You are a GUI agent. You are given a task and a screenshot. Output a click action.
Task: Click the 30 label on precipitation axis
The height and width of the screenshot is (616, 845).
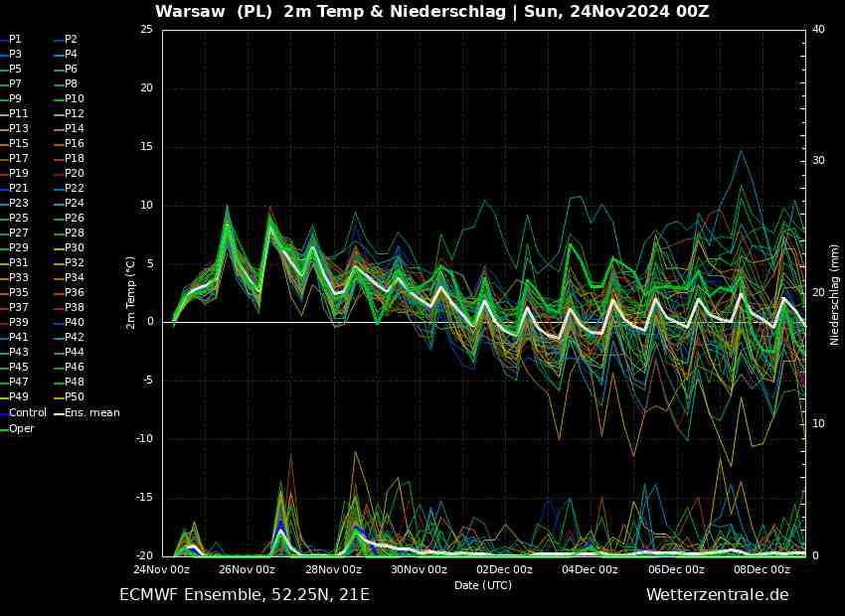(818, 161)
